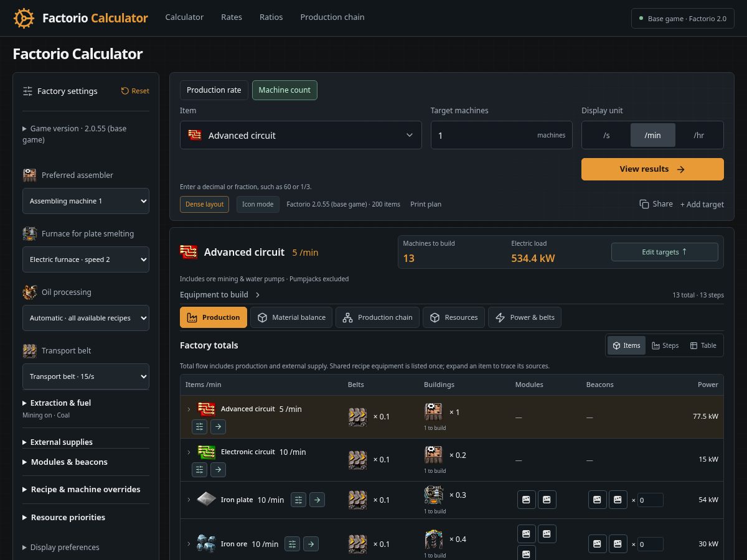Set display unit to /s
747x560 pixels.
tap(606, 135)
